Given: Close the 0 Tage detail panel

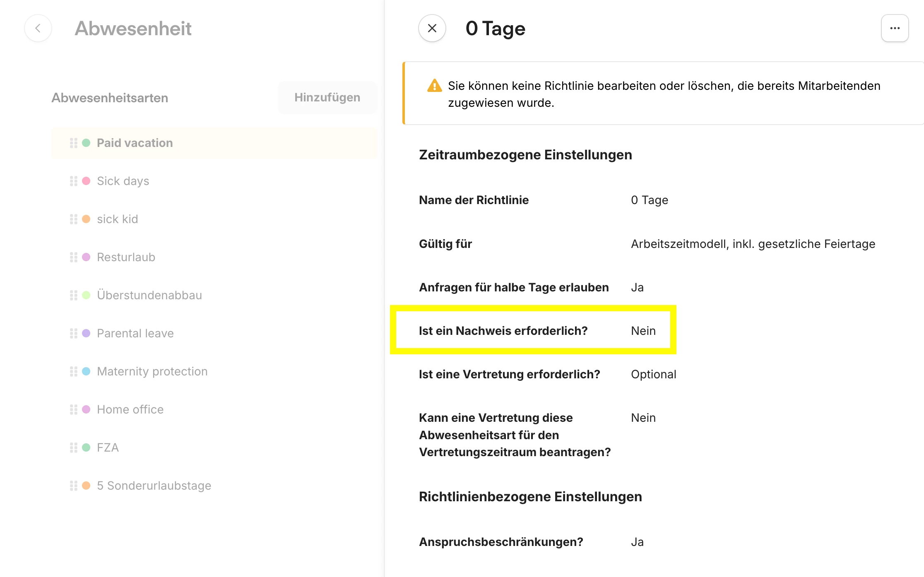Looking at the screenshot, I should click(x=432, y=28).
